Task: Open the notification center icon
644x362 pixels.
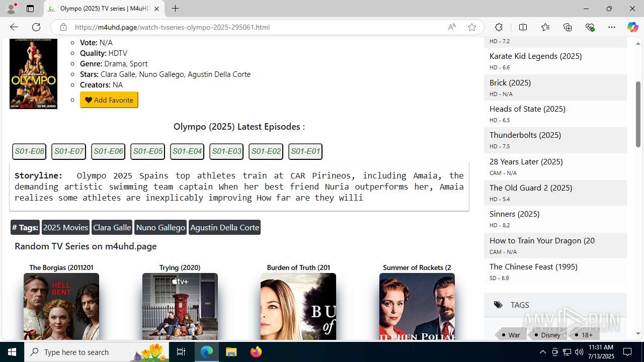Action: 627,352
